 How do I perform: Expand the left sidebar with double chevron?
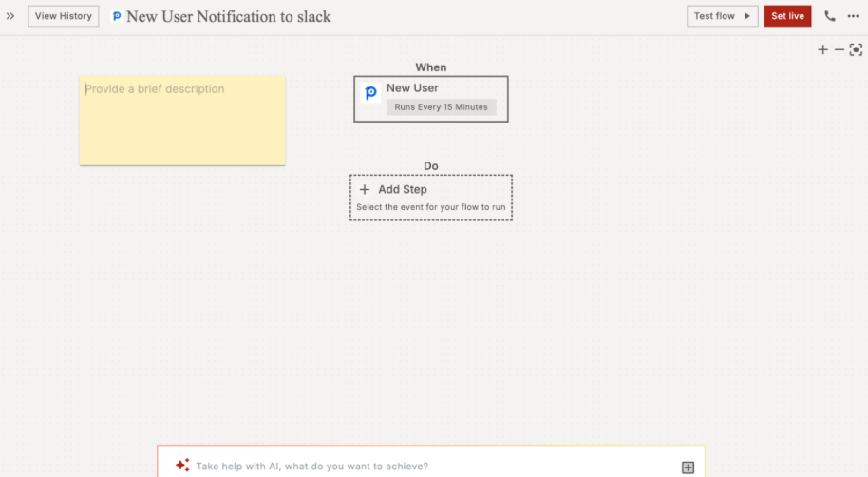coord(10,16)
